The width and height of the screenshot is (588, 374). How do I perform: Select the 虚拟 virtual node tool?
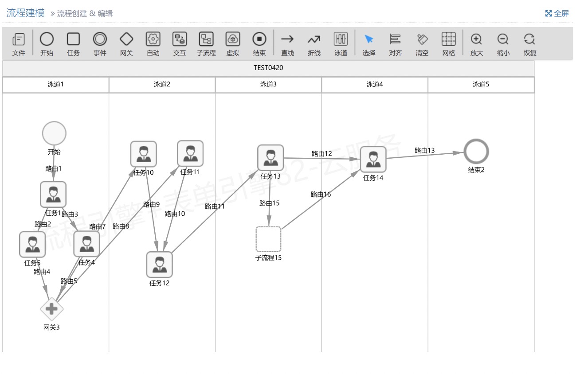point(233,44)
